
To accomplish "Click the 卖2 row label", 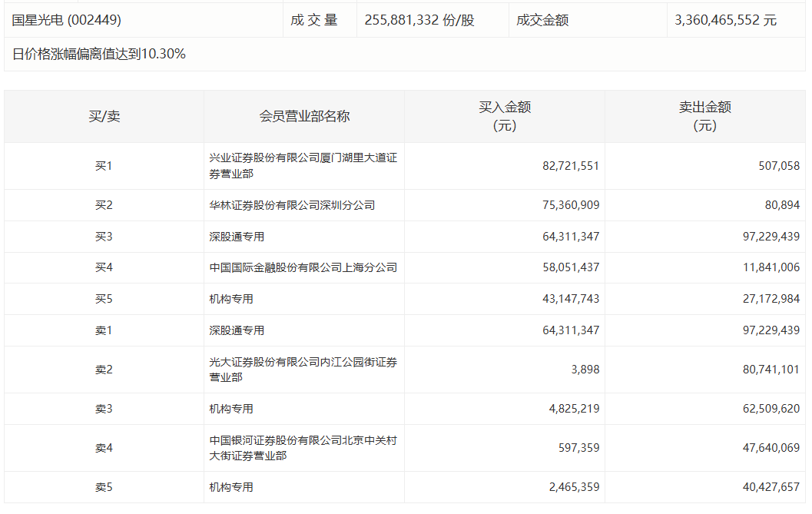I will point(104,370).
